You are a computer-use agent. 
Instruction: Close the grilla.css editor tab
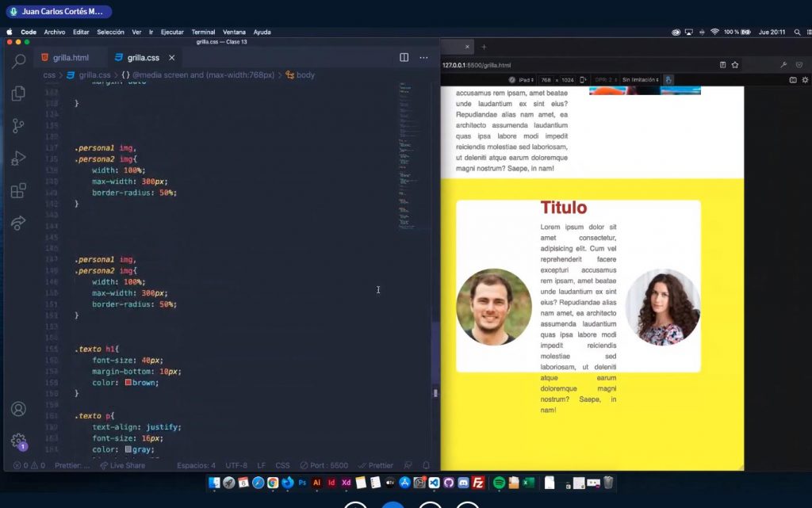pyautogui.click(x=171, y=58)
